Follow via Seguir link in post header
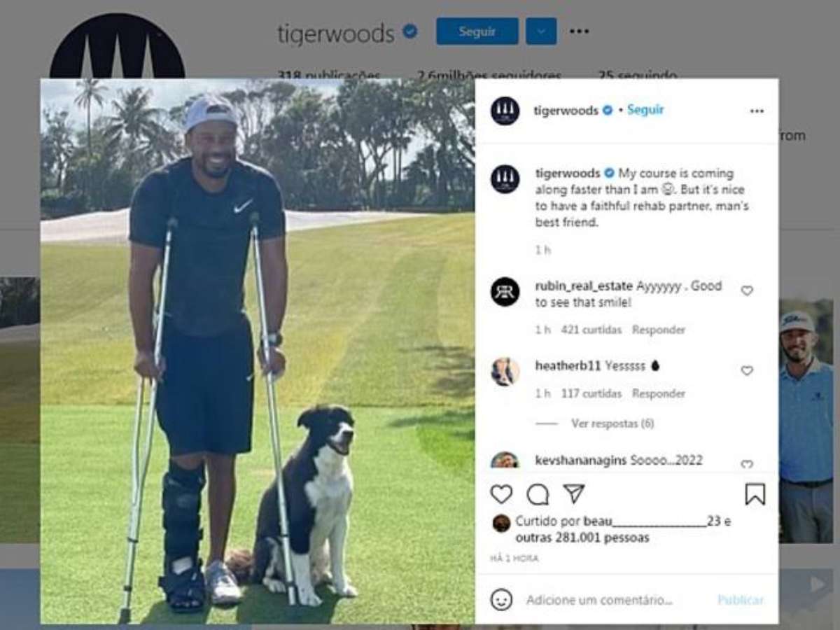Viewport: 840px width, 630px height. [645, 110]
